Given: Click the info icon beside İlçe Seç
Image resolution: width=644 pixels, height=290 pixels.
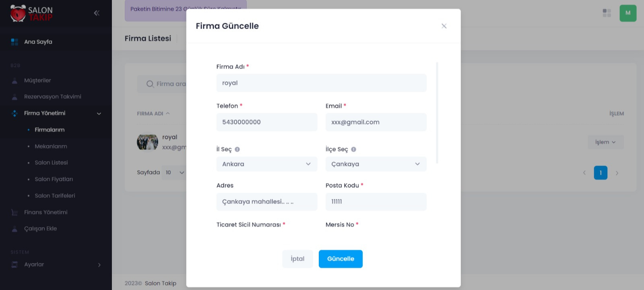Looking at the screenshot, I should coord(354,149).
